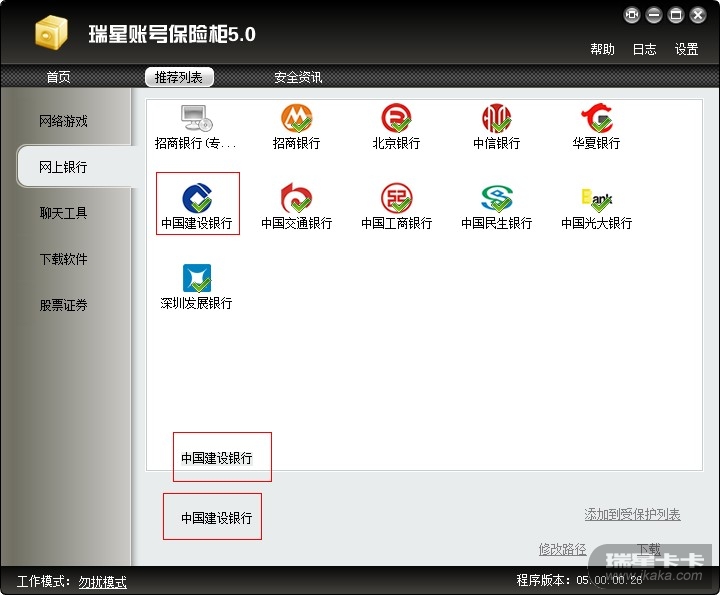The width and height of the screenshot is (720, 595).
Task: Select the 下载软件 category
Action: (63, 259)
